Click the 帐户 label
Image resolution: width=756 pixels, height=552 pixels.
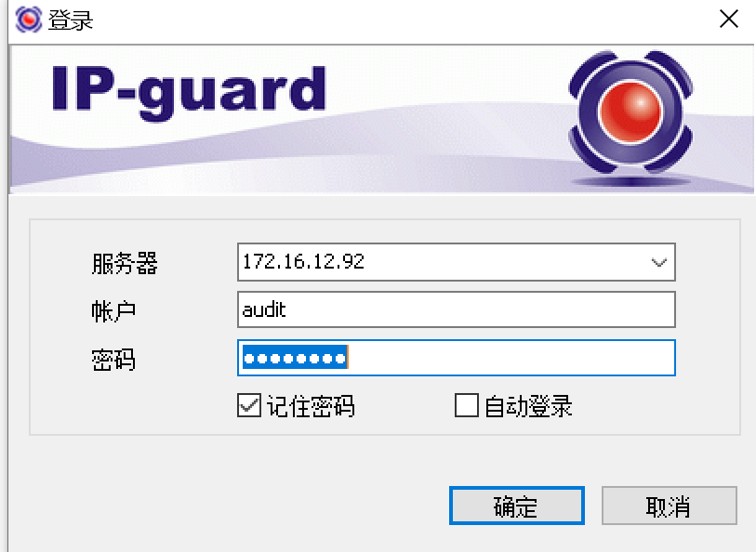point(113,311)
